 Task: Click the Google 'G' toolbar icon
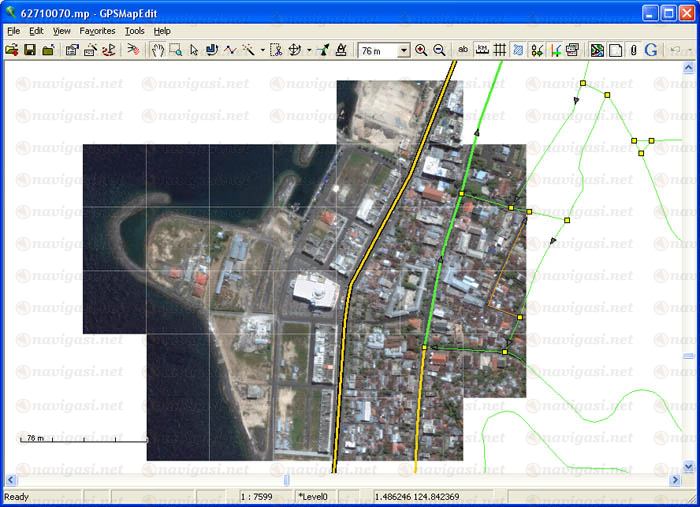tap(651, 50)
